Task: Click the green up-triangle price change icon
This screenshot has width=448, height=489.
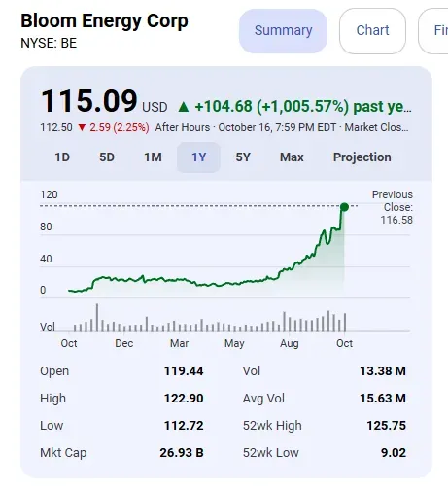Action: pos(184,107)
